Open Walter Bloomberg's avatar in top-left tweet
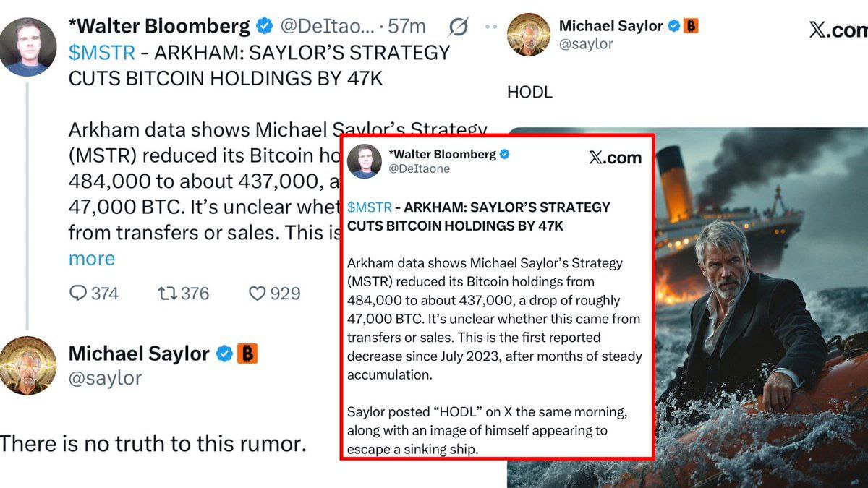Image resolution: width=868 pixels, height=488 pixels. 28,48
